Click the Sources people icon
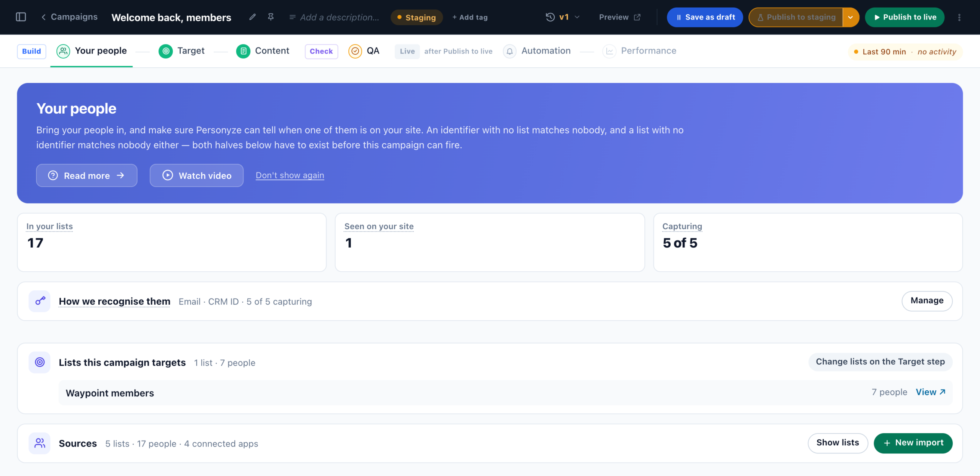 point(40,443)
